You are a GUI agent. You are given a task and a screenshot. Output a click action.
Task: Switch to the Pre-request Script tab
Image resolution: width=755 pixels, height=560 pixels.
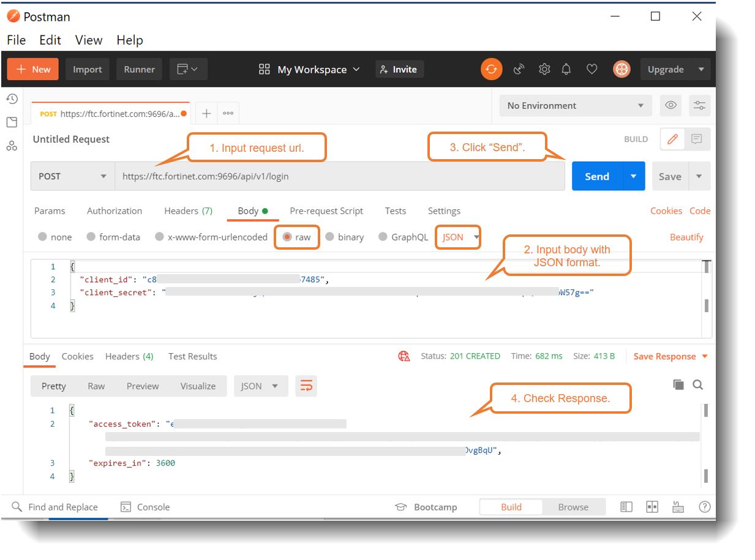[326, 211]
